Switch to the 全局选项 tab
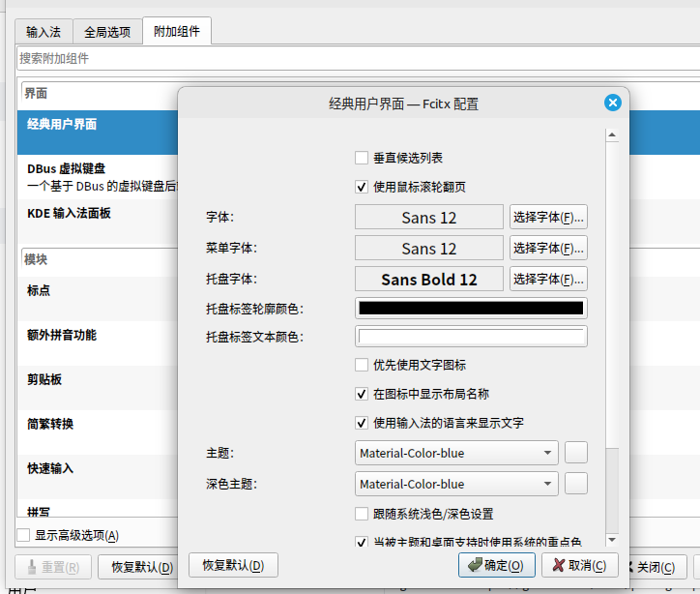Image resolution: width=700 pixels, height=594 pixels. click(x=107, y=32)
